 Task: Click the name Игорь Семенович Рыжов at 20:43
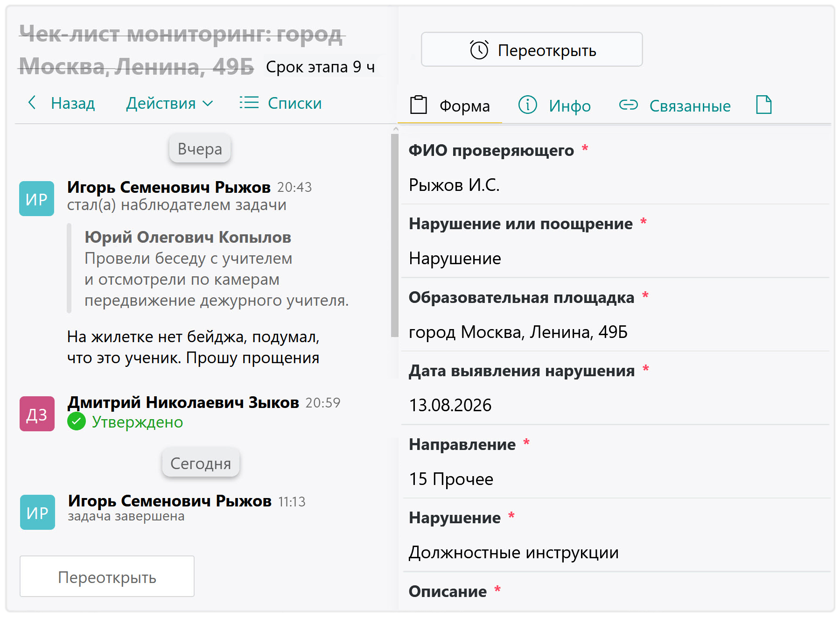pos(168,187)
